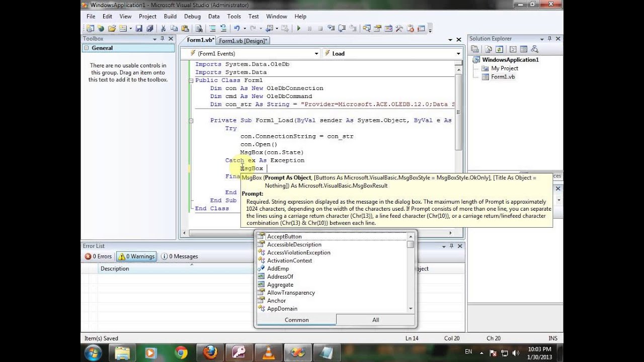This screenshot has width=644, height=362.
Task: Click Show All Files in Solution Explorer
Action: (488, 49)
